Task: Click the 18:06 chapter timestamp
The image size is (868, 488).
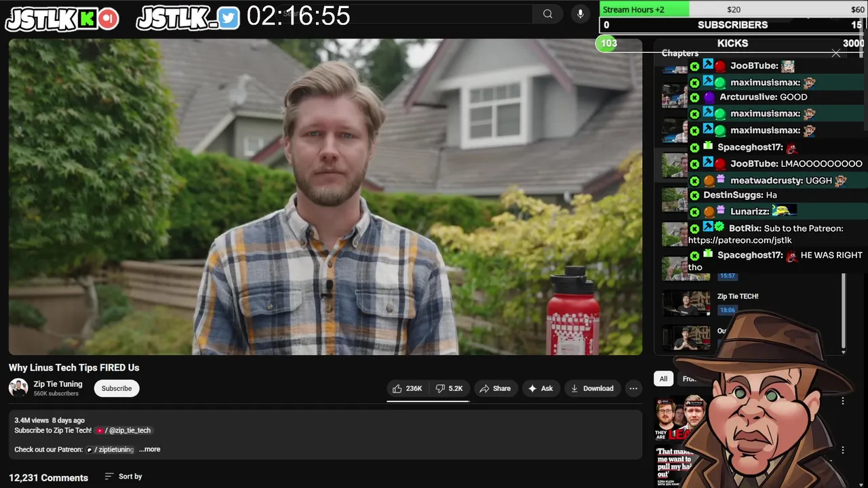Action: [727, 310]
